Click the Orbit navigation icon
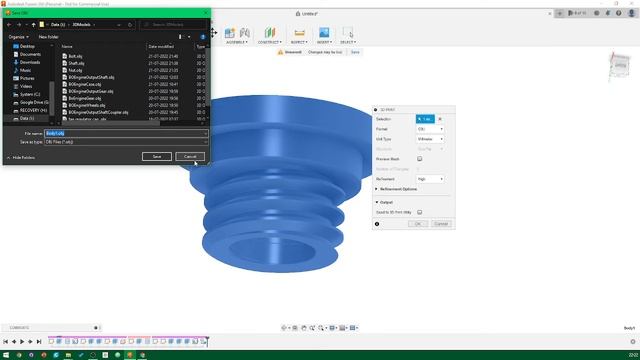Screen dimensions: 640x360 284,328
